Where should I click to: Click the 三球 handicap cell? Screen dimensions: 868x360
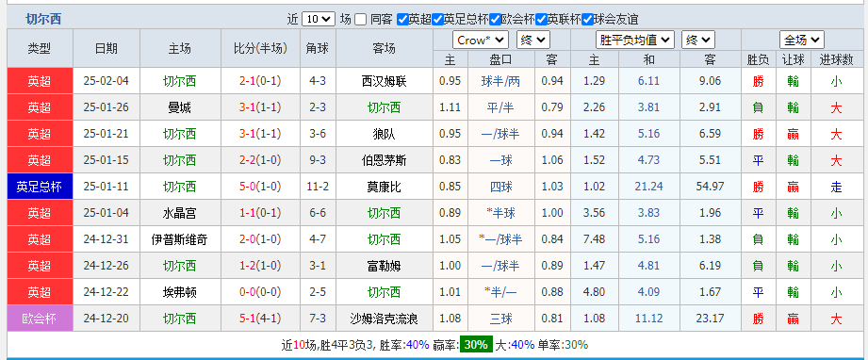[501, 319]
